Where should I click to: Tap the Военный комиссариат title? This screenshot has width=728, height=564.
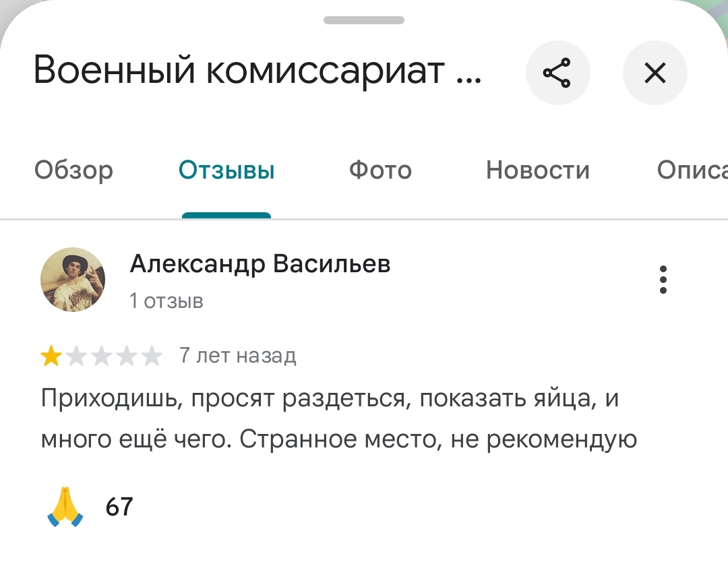click(257, 71)
